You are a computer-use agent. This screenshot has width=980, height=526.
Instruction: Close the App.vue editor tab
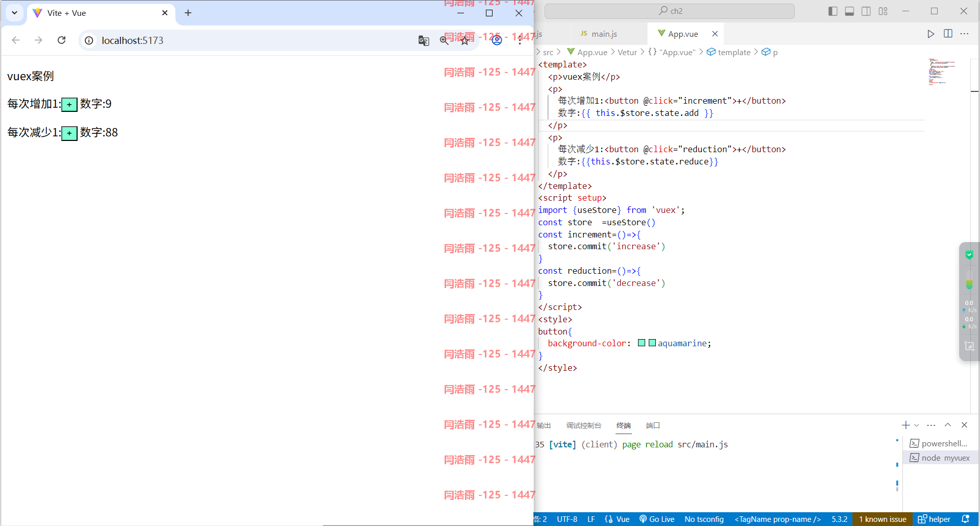(715, 34)
